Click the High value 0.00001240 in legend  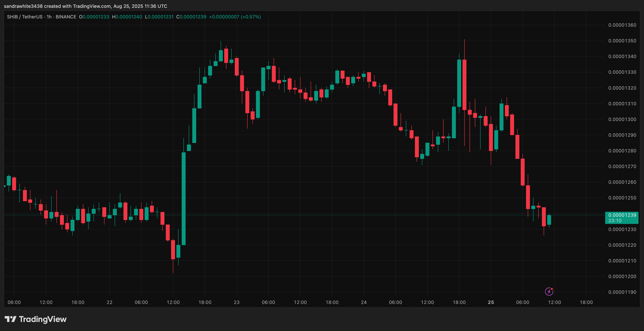pyautogui.click(x=129, y=17)
